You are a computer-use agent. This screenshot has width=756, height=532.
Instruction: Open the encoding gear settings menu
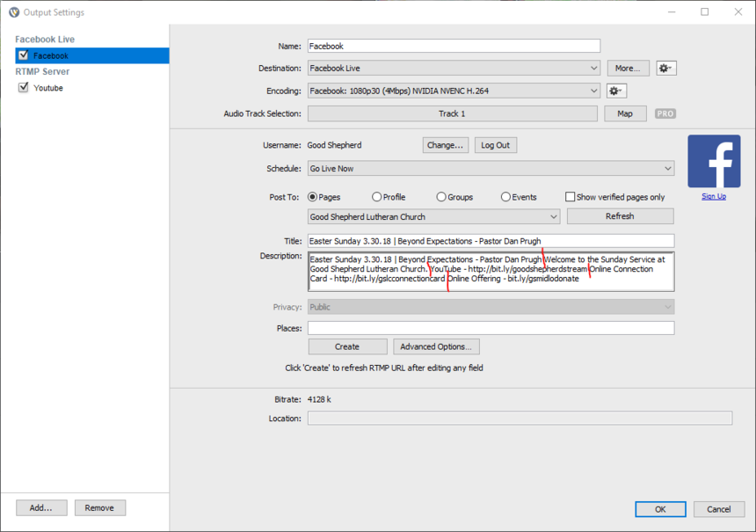coord(616,91)
